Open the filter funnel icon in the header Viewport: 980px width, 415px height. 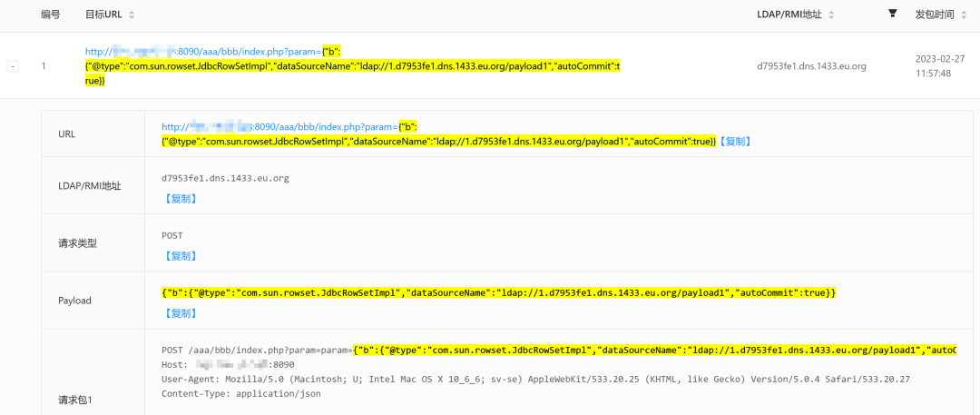click(x=893, y=14)
